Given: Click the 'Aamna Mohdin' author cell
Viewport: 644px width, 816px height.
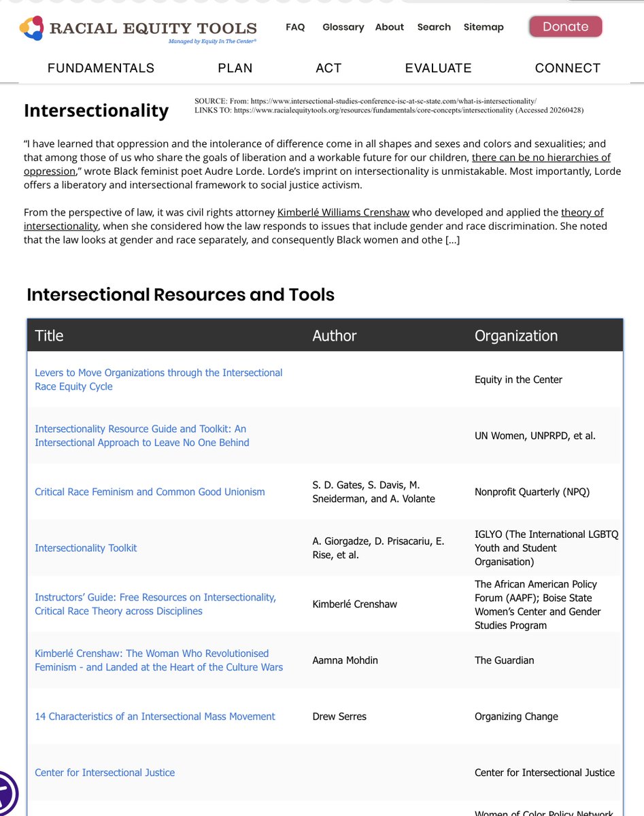Looking at the screenshot, I should [345, 660].
